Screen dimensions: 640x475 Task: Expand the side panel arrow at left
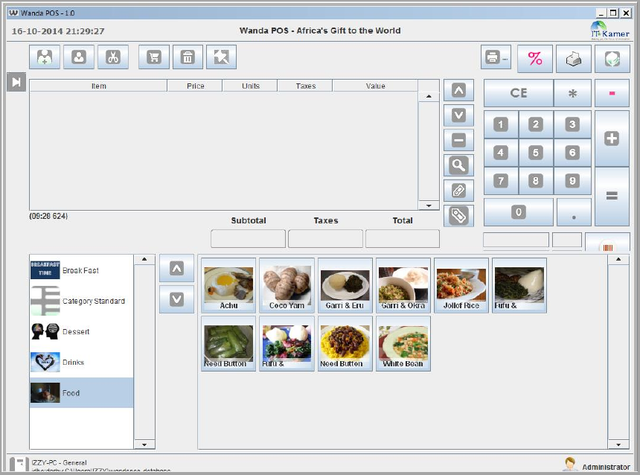tap(16, 82)
